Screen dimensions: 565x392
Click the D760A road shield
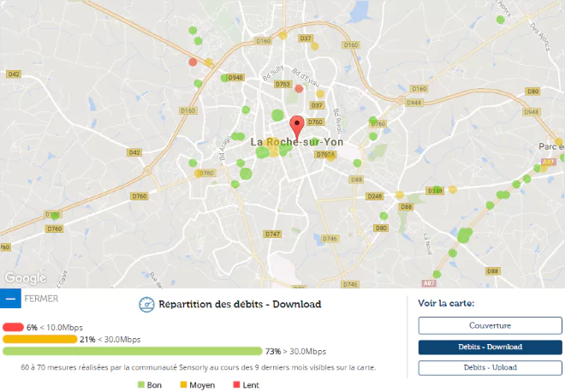point(326,155)
